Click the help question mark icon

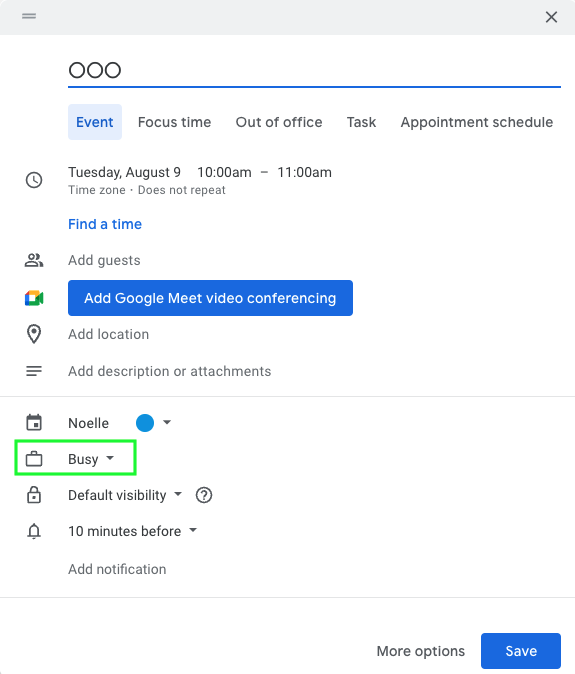[x=204, y=495]
